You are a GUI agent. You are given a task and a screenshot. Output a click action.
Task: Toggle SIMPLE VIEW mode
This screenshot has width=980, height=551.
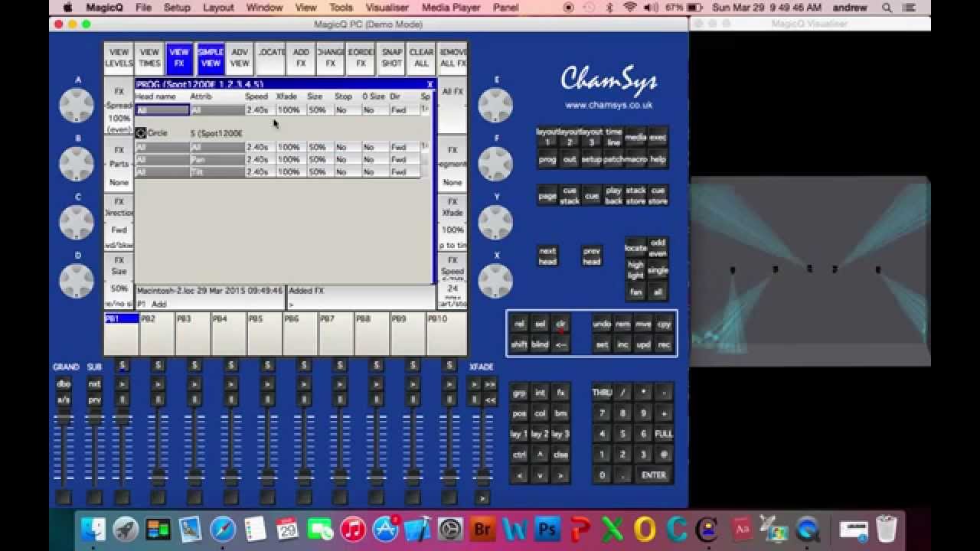(x=210, y=58)
